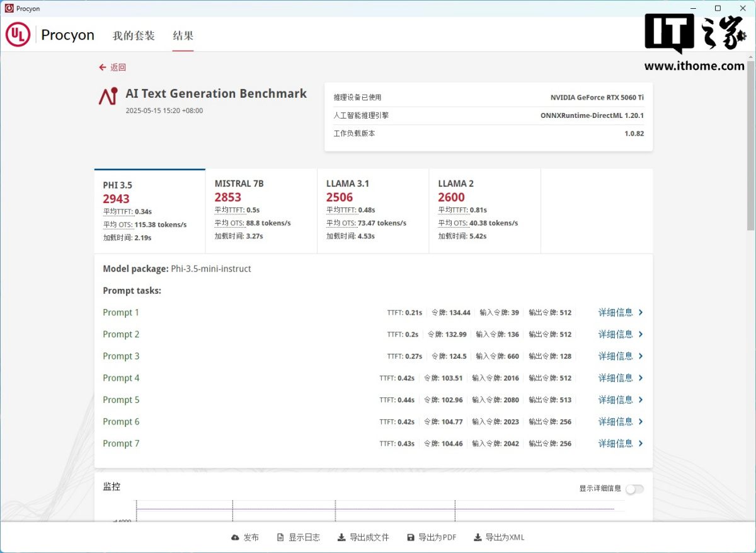
Task: Select the LLAMA 2 results tab
Action: (484, 211)
